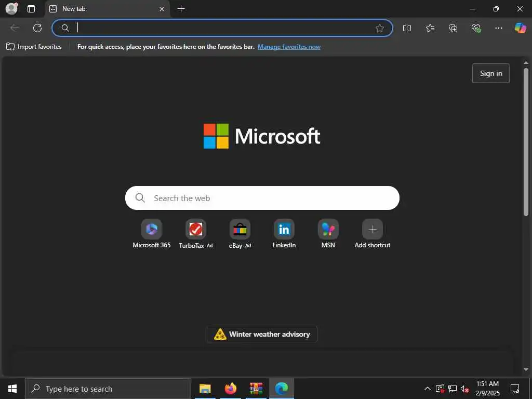Go back with the back arrow
This screenshot has height=399, width=532.
point(15,28)
